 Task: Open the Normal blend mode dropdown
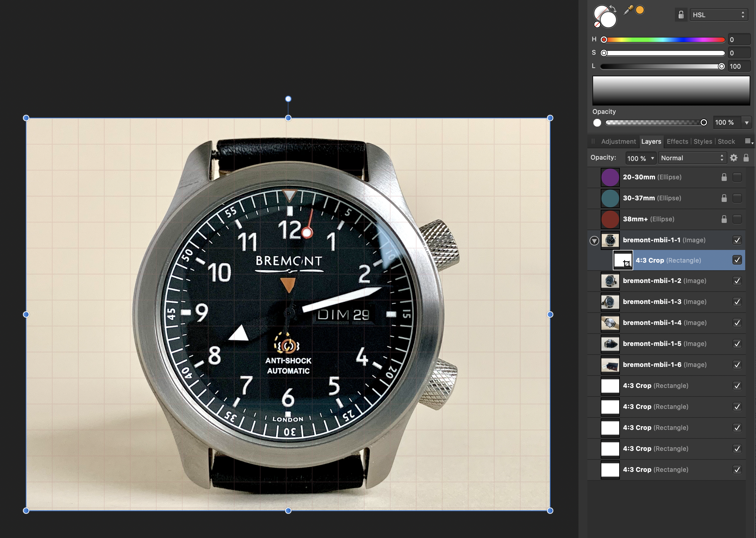click(x=692, y=158)
